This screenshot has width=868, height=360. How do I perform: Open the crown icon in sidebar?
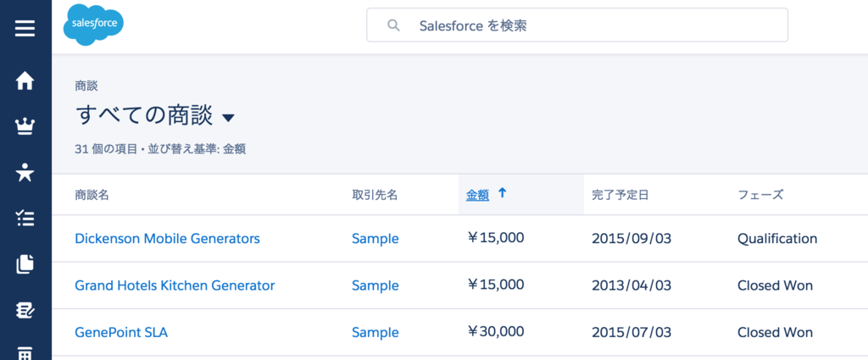pos(25,127)
